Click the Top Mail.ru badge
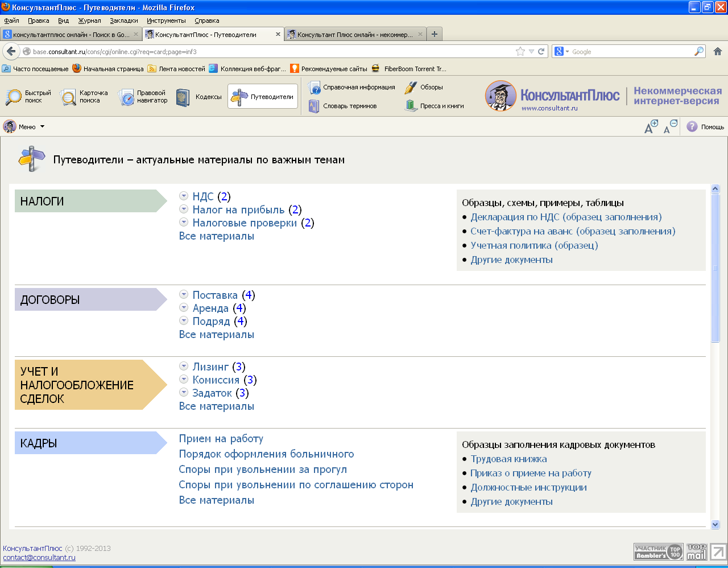728x568 pixels. [x=696, y=552]
